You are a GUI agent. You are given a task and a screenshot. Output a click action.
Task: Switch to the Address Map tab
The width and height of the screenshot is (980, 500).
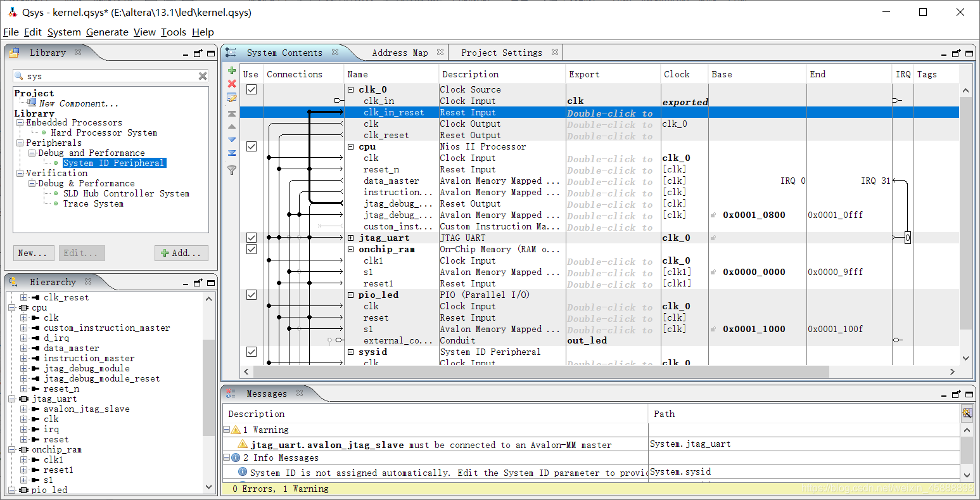pyautogui.click(x=400, y=53)
